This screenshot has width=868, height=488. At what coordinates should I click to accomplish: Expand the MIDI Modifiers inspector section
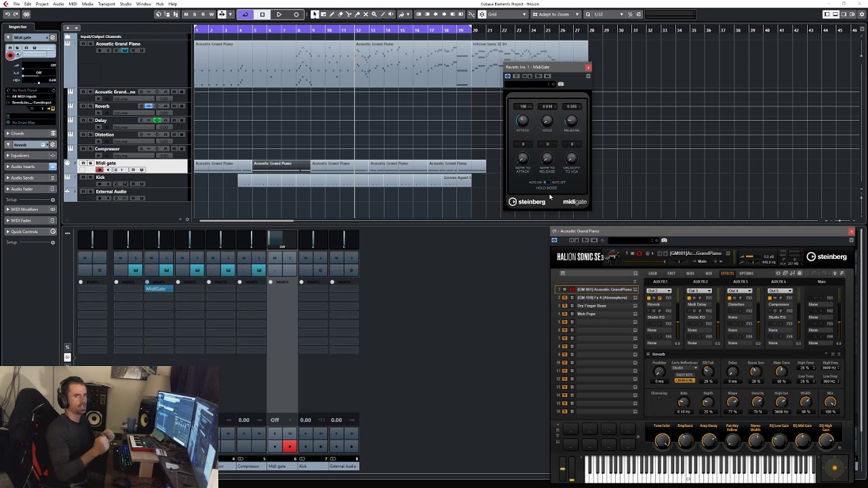[x=31, y=209]
